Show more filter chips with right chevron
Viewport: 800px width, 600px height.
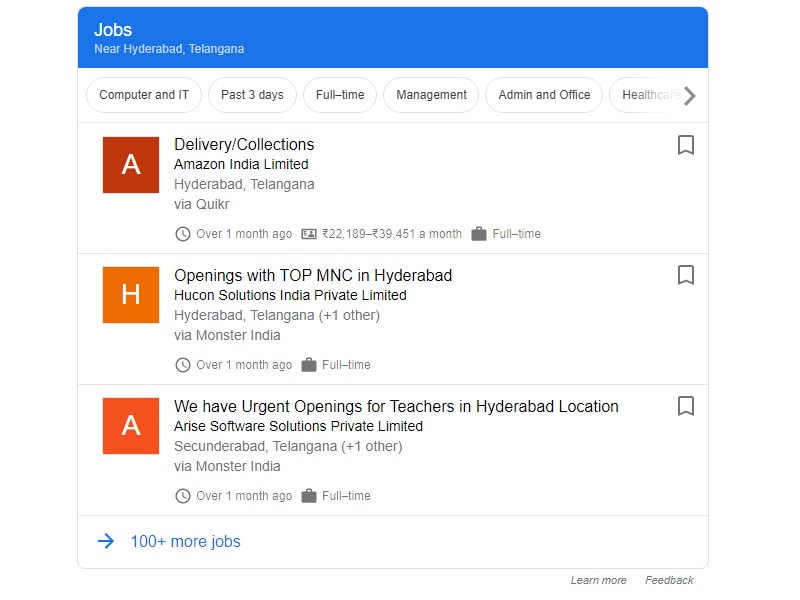689,95
